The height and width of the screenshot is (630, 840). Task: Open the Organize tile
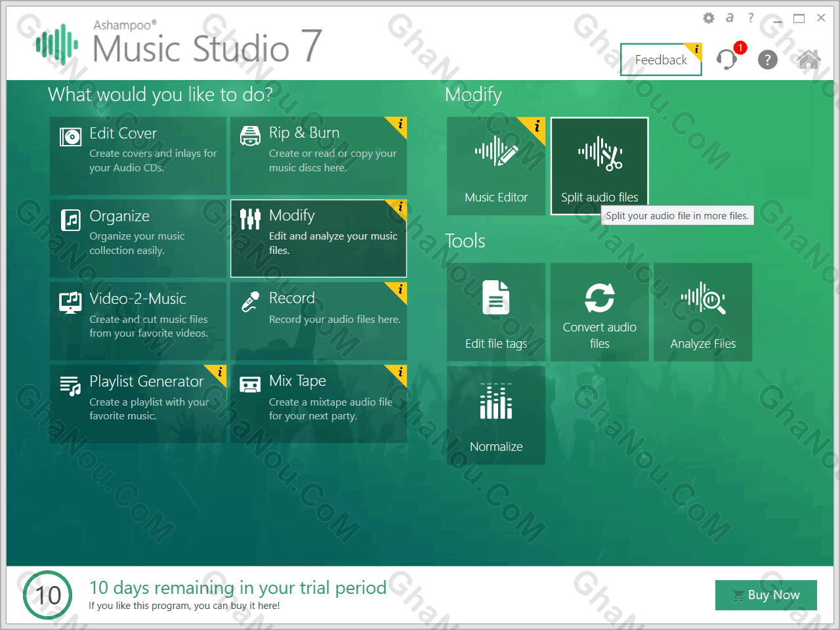point(138,238)
